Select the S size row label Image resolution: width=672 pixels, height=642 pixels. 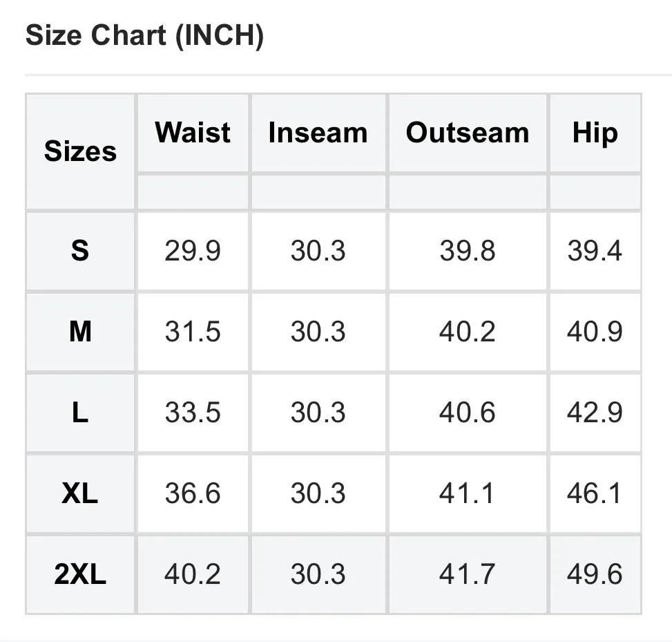pyautogui.click(x=80, y=250)
